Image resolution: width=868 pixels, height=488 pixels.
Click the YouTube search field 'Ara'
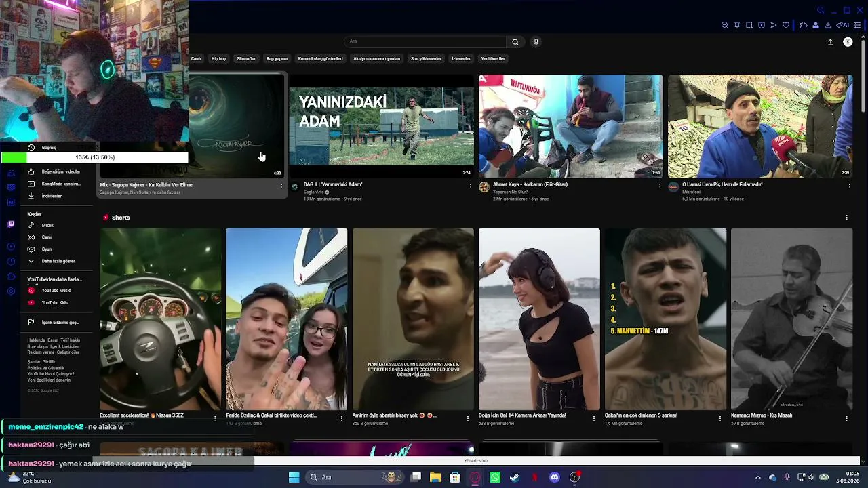[x=425, y=42]
